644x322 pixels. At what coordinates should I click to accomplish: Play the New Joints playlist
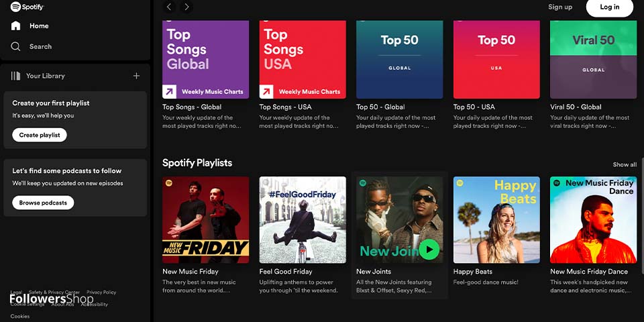point(429,250)
